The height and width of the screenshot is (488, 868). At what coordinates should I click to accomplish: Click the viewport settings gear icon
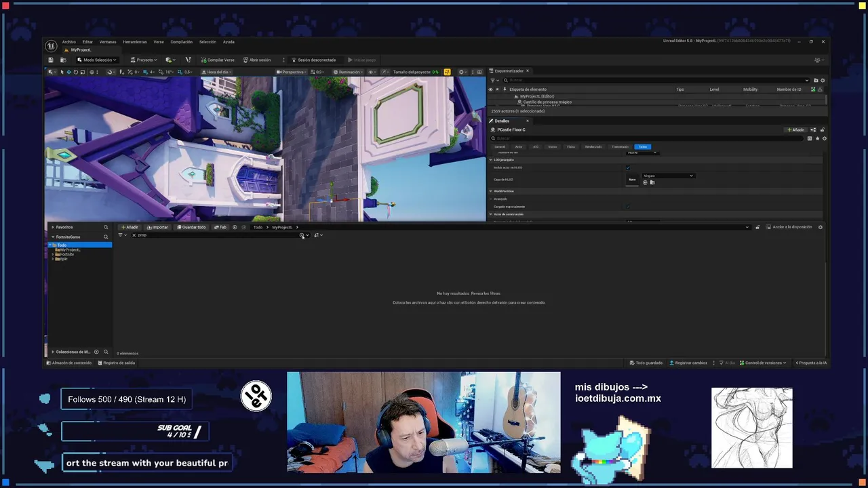(x=462, y=72)
